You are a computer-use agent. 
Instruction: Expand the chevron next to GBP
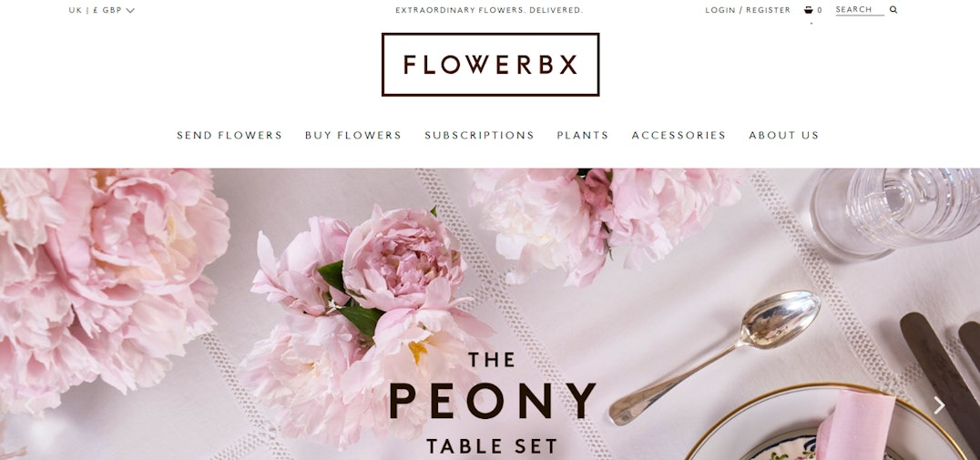pos(130,10)
